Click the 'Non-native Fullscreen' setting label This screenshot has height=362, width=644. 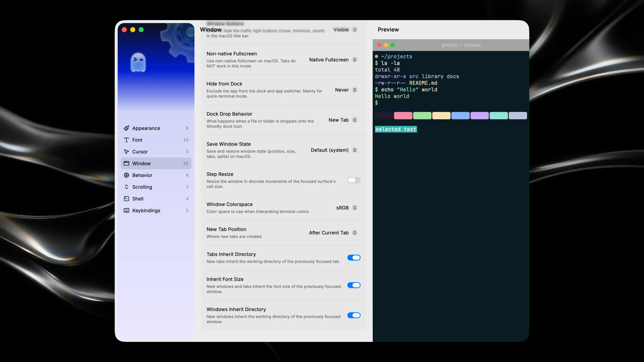pyautogui.click(x=231, y=54)
